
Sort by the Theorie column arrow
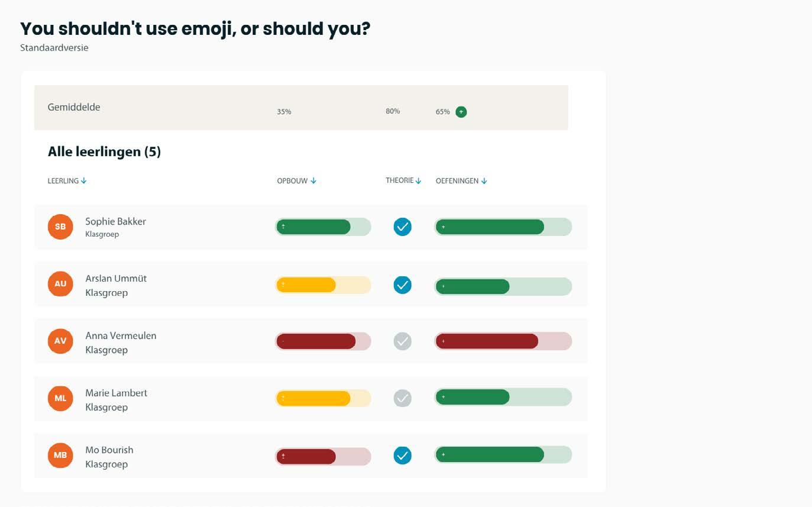pos(418,181)
